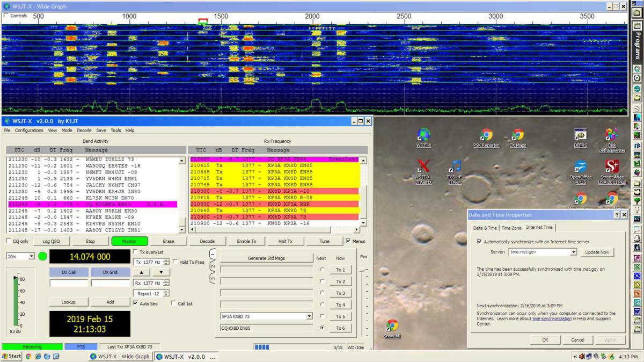
Task: Switch to the Time Zone tab
Action: tap(512, 228)
